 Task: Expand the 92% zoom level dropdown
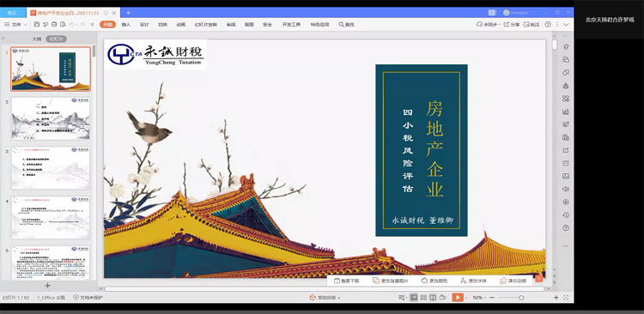coord(478,297)
